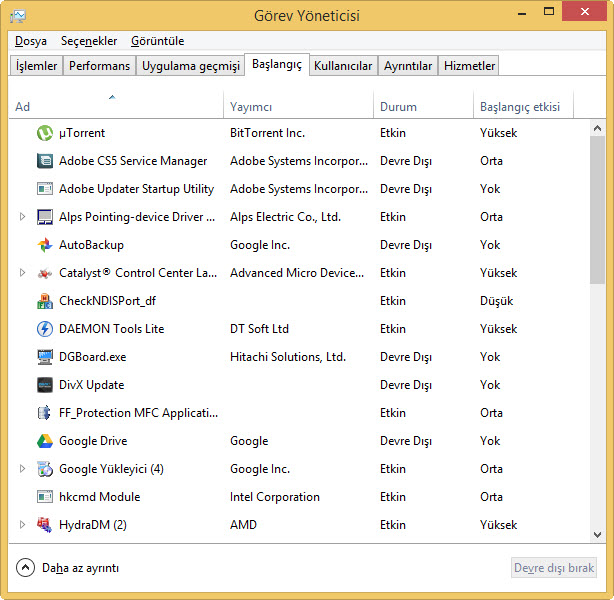Click the CheckNDISPort_df icon
The height and width of the screenshot is (600, 614).
[45, 301]
